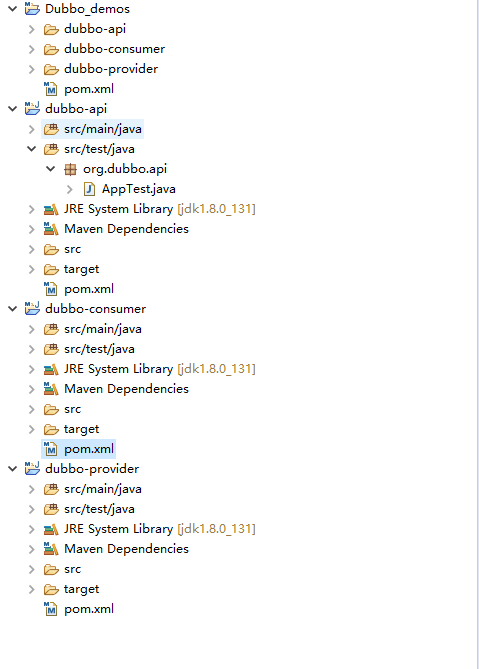The image size is (479, 669).
Task: Select the dubbo-api label under Dubbo_demos
Action: coord(95,29)
